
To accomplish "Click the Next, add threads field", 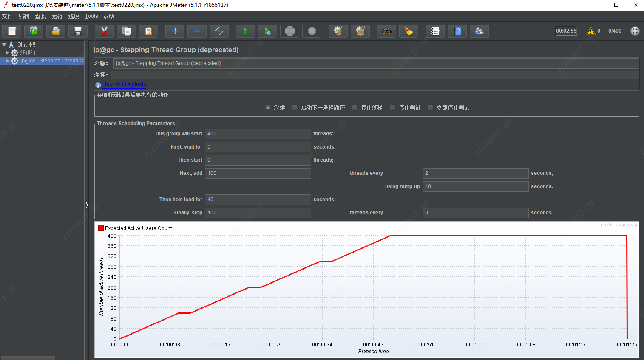I will click(x=258, y=173).
